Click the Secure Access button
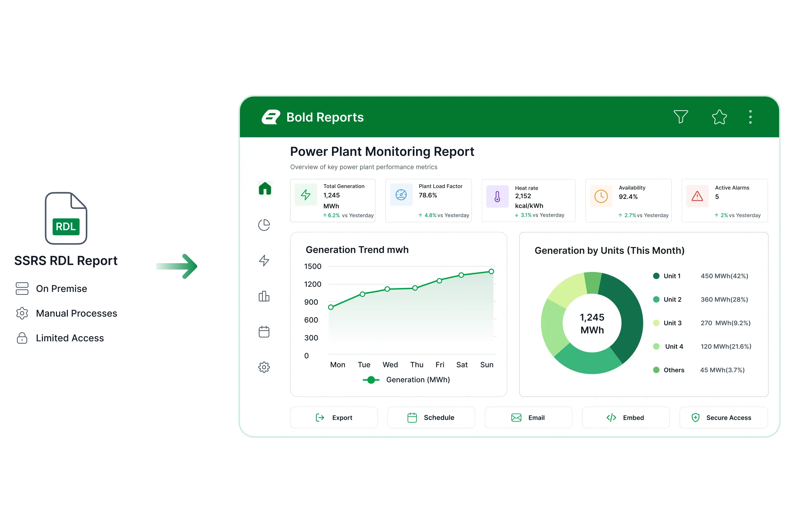This screenshot has width=807, height=532. pos(723,417)
